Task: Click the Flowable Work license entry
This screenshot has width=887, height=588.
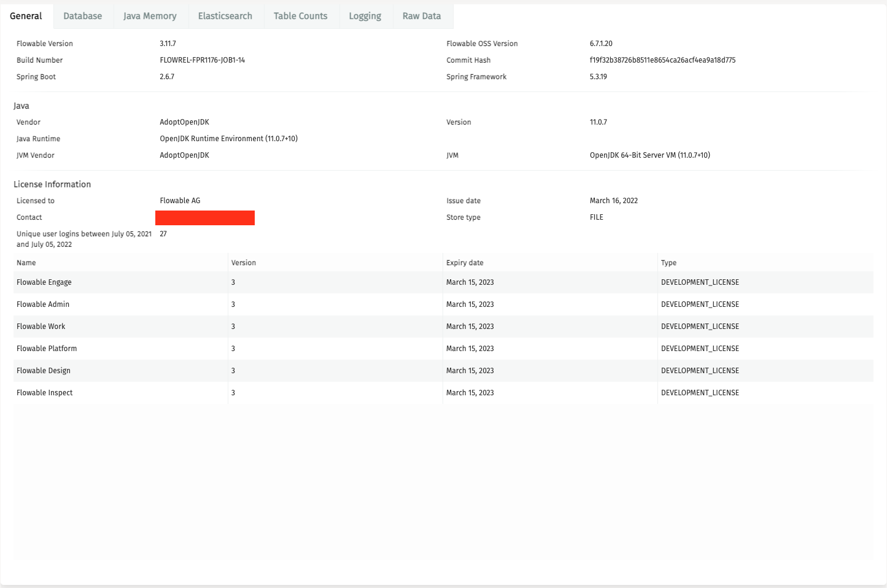Action: pyautogui.click(x=41, y=326)
